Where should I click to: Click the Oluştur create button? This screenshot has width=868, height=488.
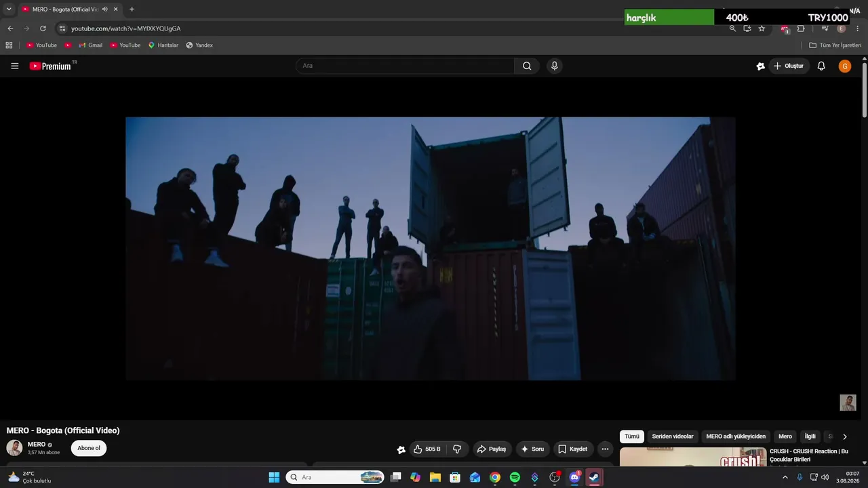(x=789, y=66)
